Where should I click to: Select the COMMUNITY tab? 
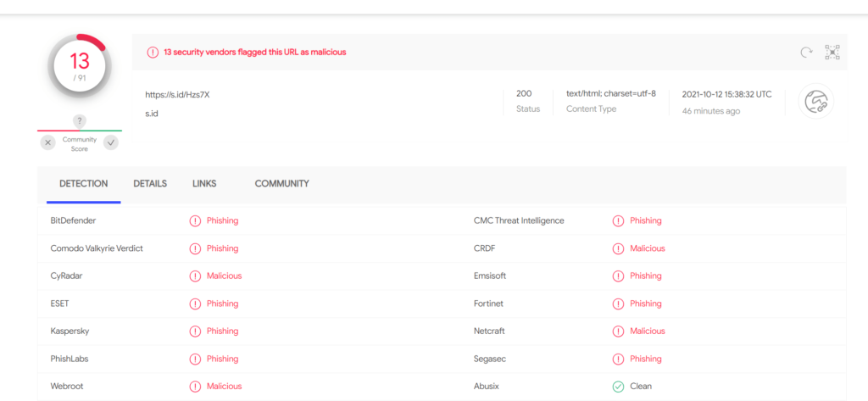[281, 184]
